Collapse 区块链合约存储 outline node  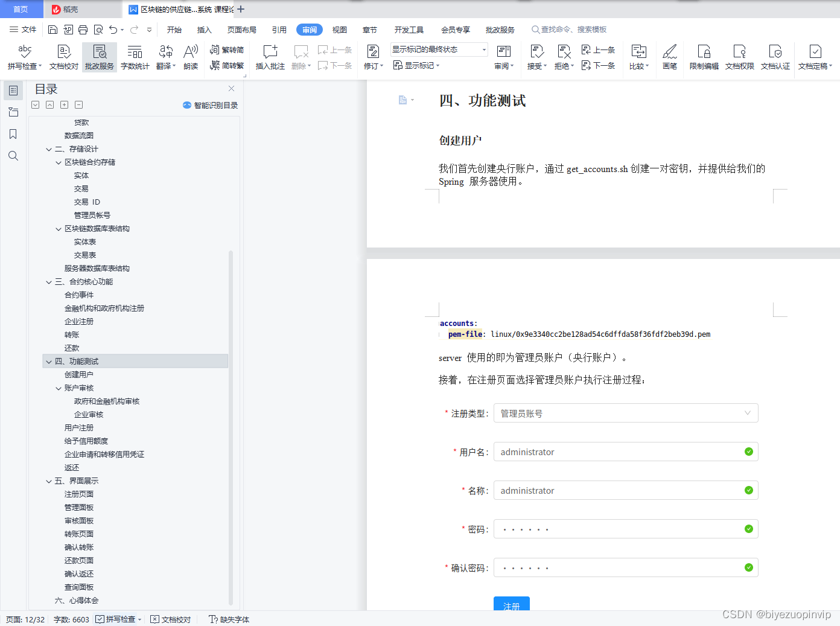[59, 162]
